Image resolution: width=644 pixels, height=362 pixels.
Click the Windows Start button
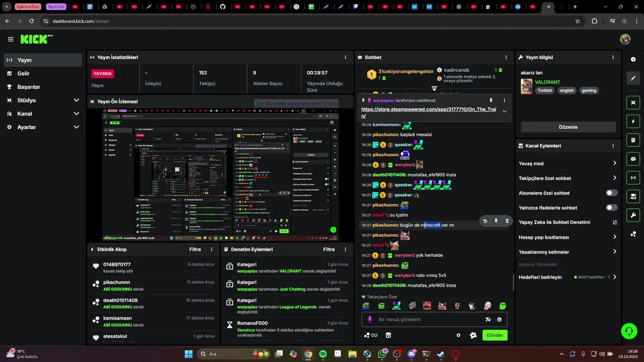click(188, 354)
